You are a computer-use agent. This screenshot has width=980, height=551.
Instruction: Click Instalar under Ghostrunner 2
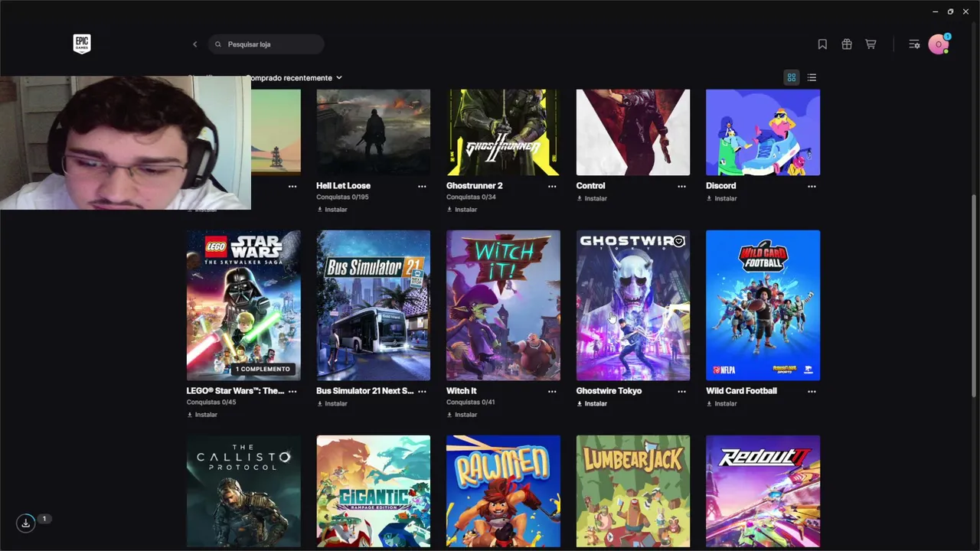point(462,210)
